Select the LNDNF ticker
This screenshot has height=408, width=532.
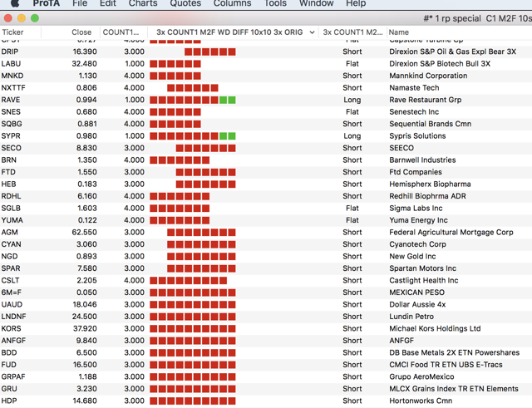(x=13, y=317)
